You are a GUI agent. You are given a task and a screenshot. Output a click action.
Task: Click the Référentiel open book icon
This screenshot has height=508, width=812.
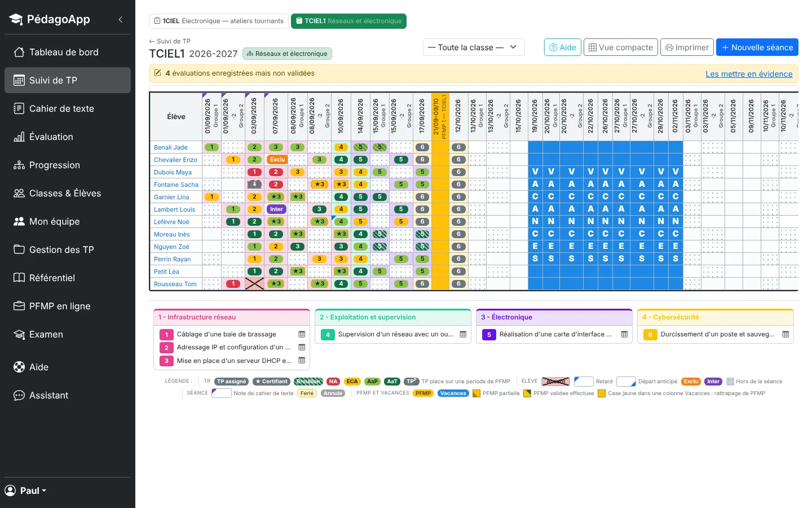coord(19,278)
